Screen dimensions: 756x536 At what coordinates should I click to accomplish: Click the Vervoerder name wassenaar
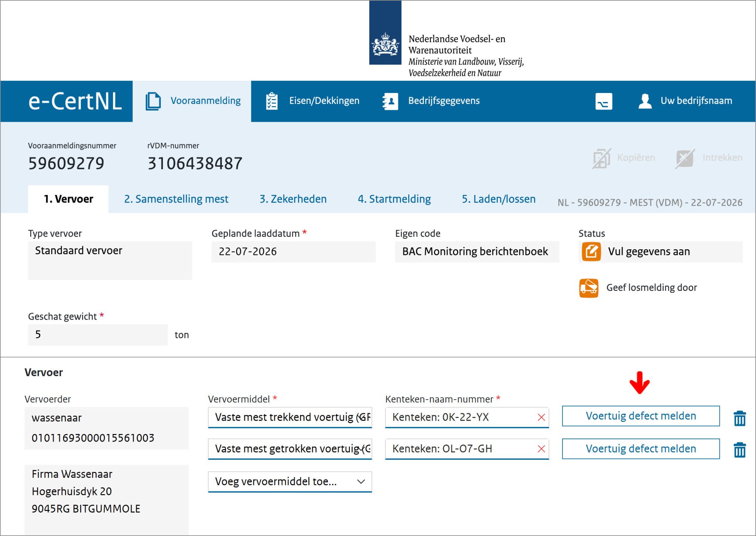57,418
